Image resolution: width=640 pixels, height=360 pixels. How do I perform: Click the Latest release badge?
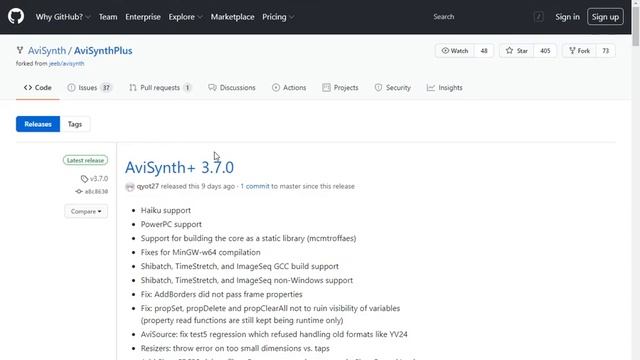85,160
